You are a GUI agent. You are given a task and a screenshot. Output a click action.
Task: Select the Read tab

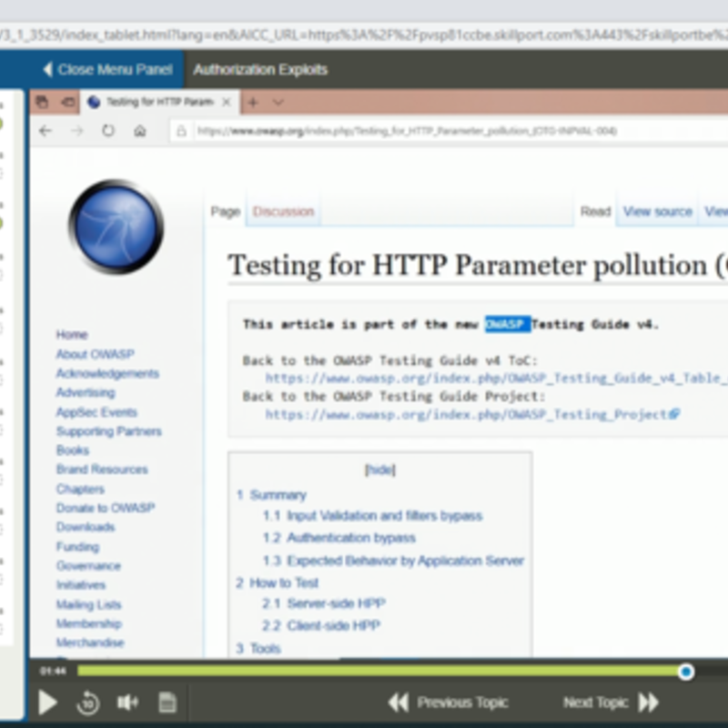[x=595, y=212]
